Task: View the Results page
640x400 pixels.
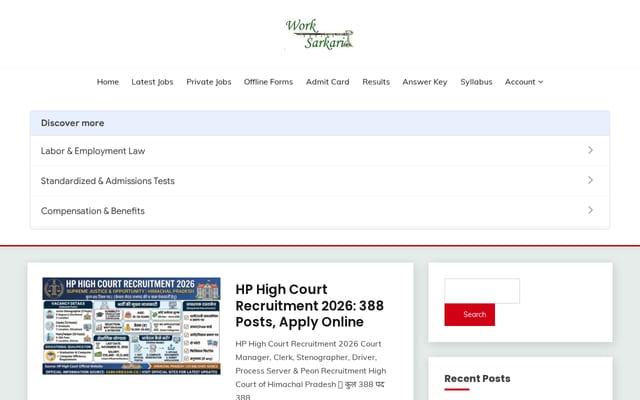Action: (x=376, y=82)
